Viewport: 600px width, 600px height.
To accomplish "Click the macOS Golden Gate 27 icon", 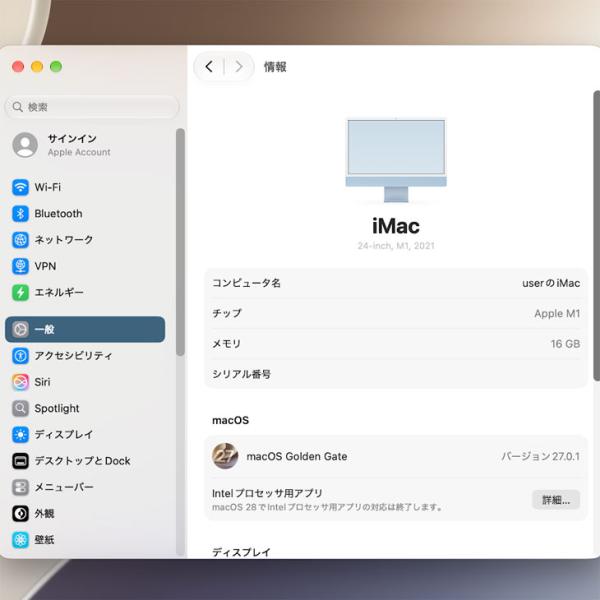I will click(225, 456).
